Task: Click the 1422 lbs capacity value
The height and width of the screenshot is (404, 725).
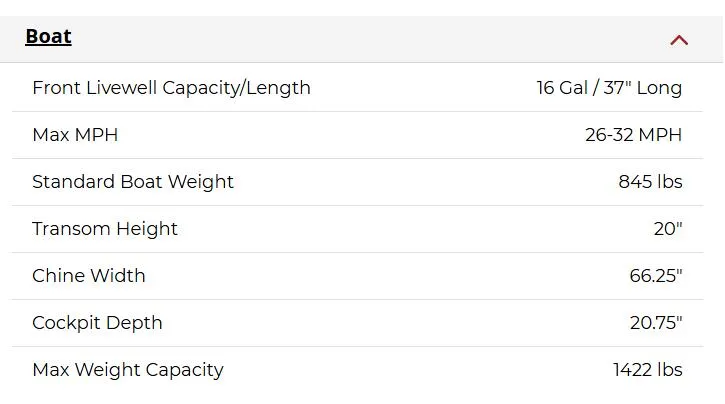Action: pyautogui.click(x=647, y=370)
